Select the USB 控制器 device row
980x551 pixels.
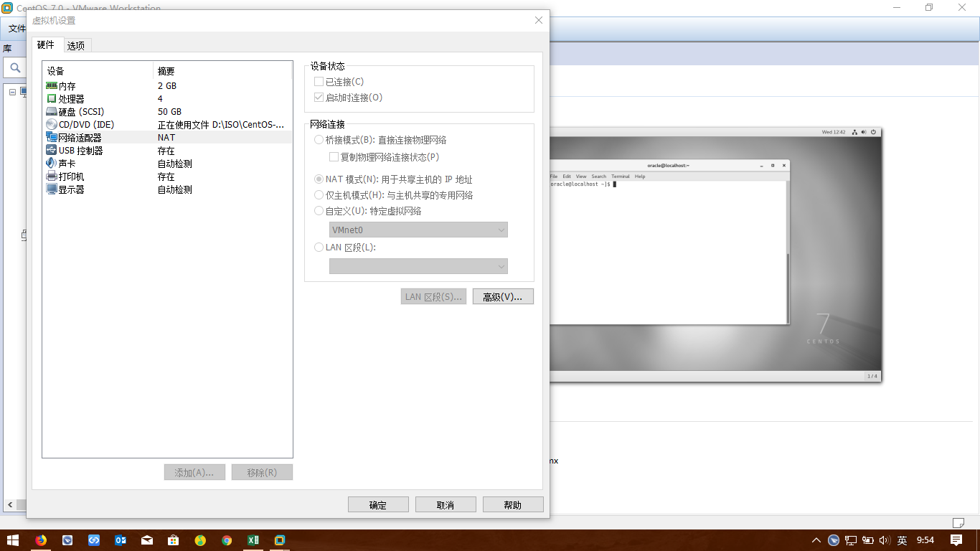pyautogui.click(x=167, y=151)
